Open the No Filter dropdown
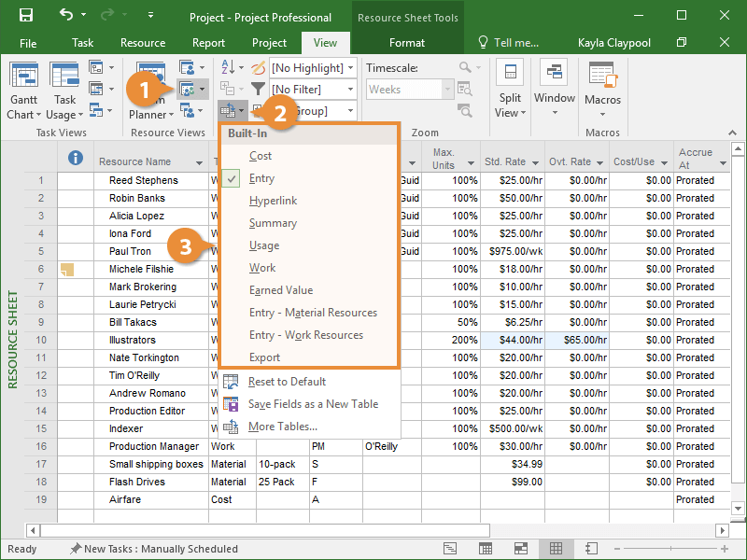The height and width of the screenshot is (560, 747). pyautogui.click(x=313, y=90)
